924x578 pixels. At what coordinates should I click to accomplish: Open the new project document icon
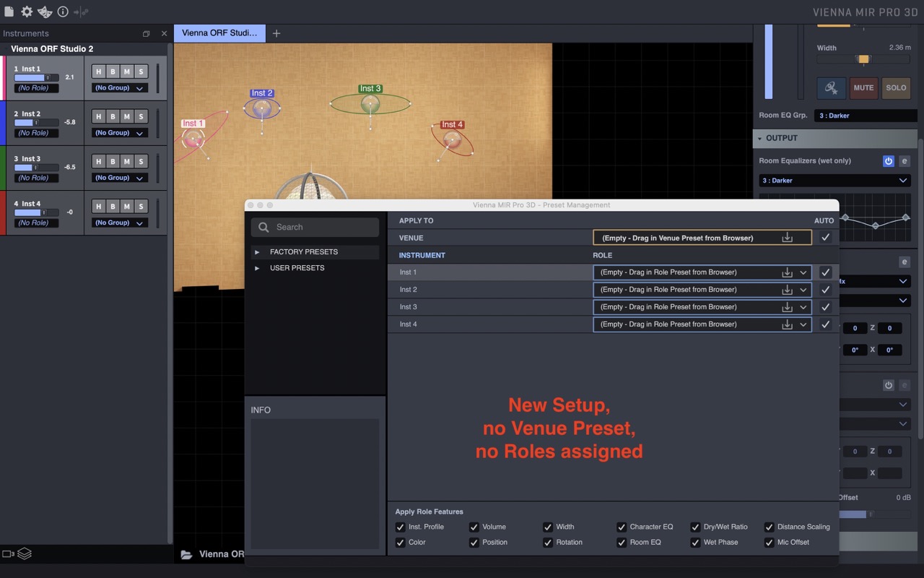pos(9,12)
